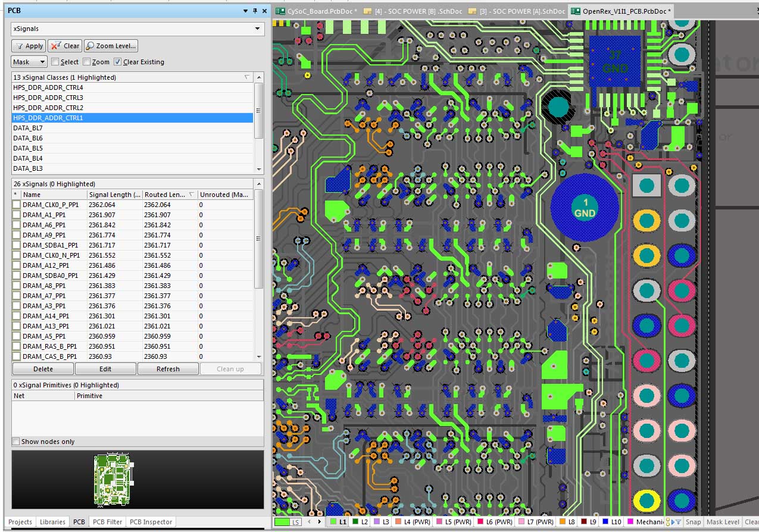This screenshot has width=759, height=532.
Task: Click the Refresh button
Action: tap(168, 369)
